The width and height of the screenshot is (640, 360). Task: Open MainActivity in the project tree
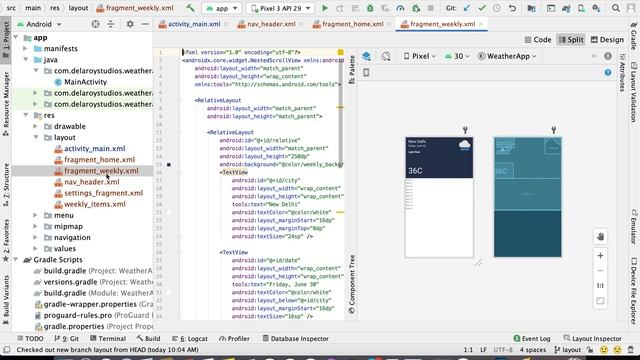click(x=85, y=82)
